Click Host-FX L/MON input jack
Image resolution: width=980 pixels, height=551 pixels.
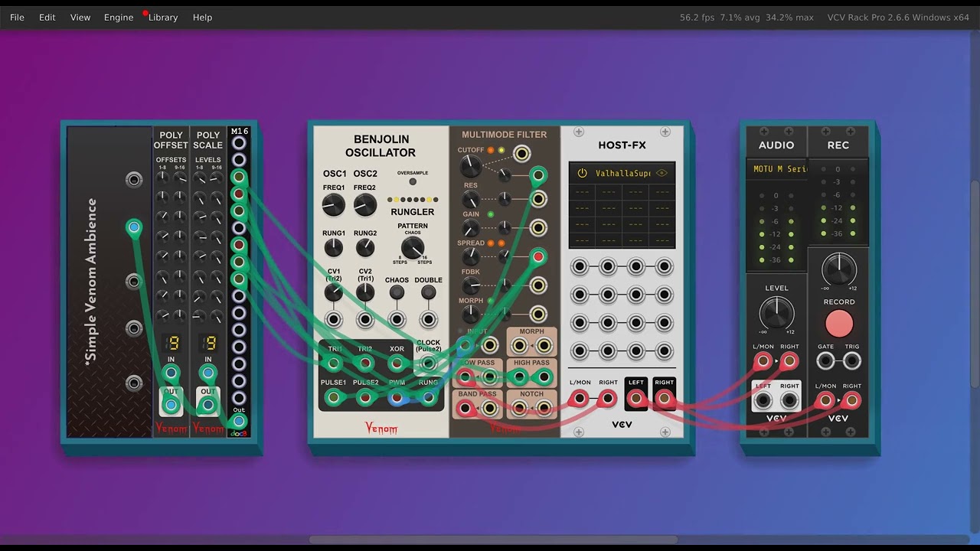pyautogui.click(x=580, y=398)
